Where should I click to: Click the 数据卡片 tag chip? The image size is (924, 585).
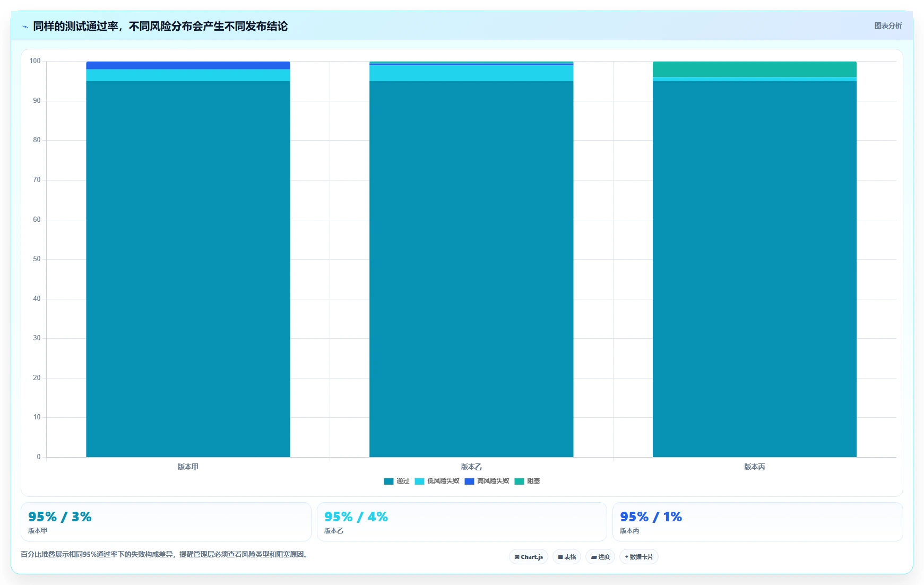click(x=639, y=557)
